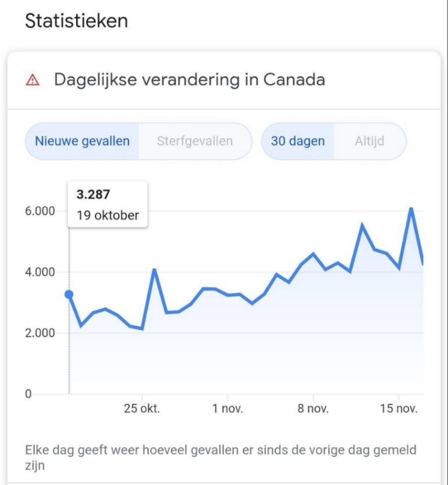Click the 15 nov. axis label
The image size is (448, 485).
pos(399,409)
